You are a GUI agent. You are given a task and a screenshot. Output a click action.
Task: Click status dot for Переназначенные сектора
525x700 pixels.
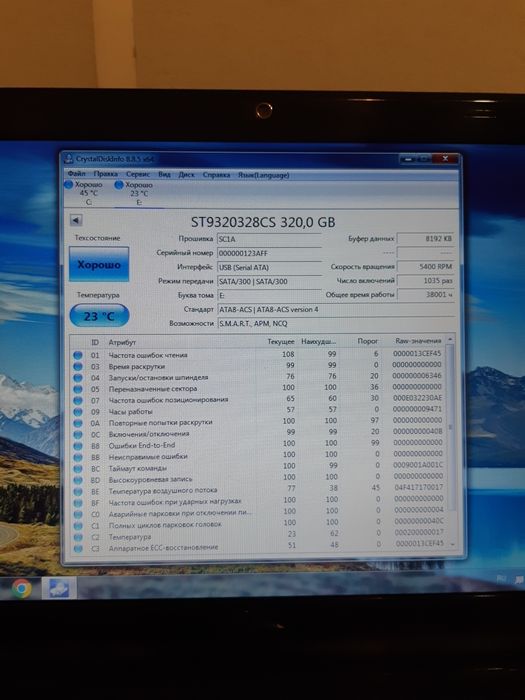pos(78,389)
